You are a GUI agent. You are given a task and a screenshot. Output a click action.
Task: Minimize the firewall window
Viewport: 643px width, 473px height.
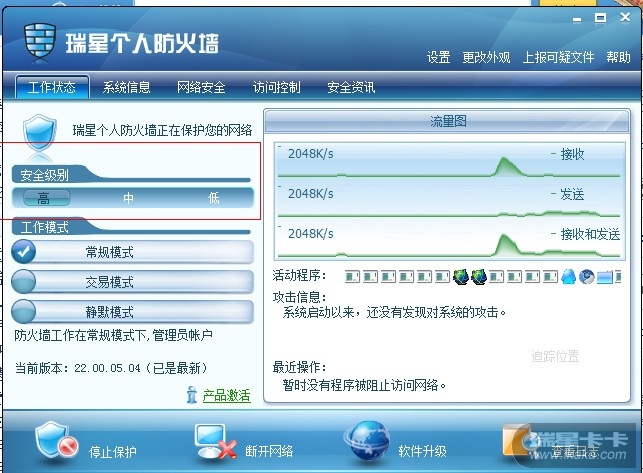pyautogui.click(x=577, y=18)
